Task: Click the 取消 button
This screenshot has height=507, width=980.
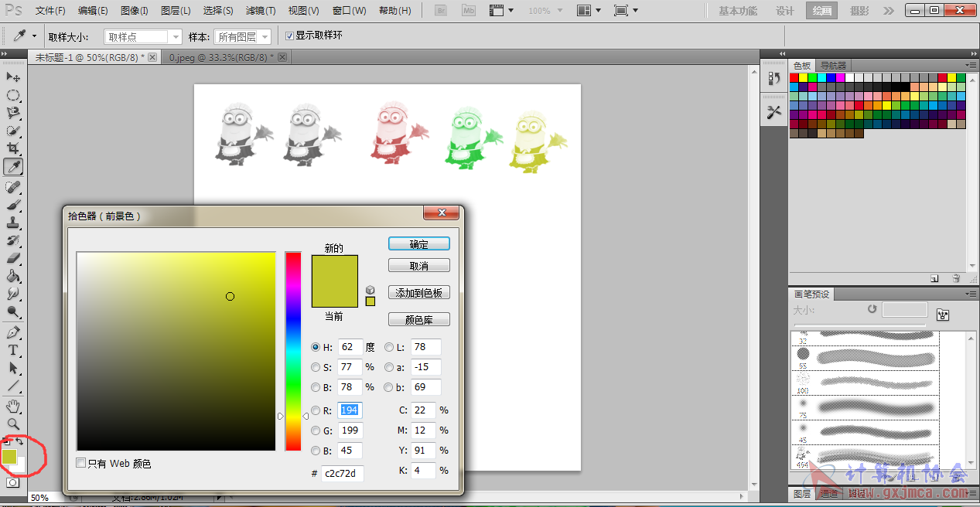Action: tap(418, 265)
